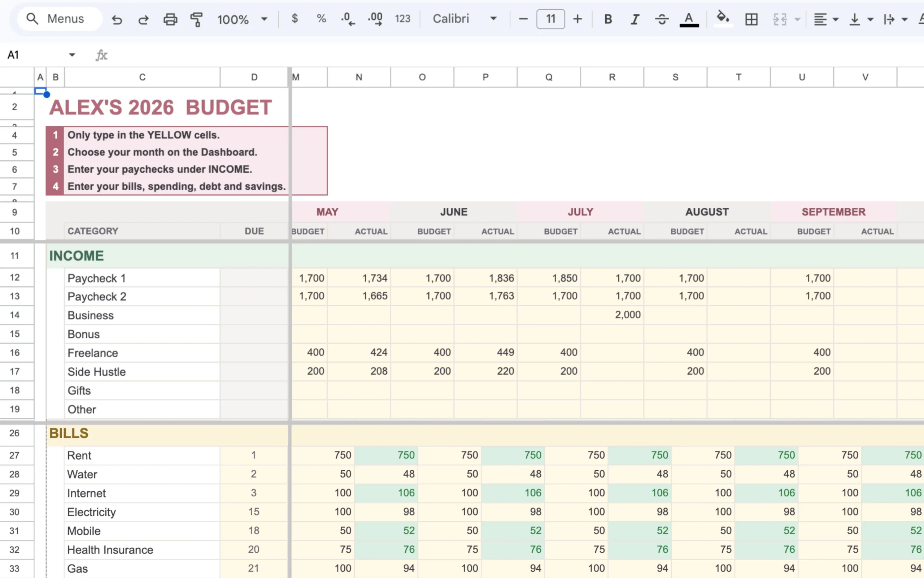Viewport: 924px width, 578px height.
Task: Select the BILLS section heading
Action: tap(69, 433)
